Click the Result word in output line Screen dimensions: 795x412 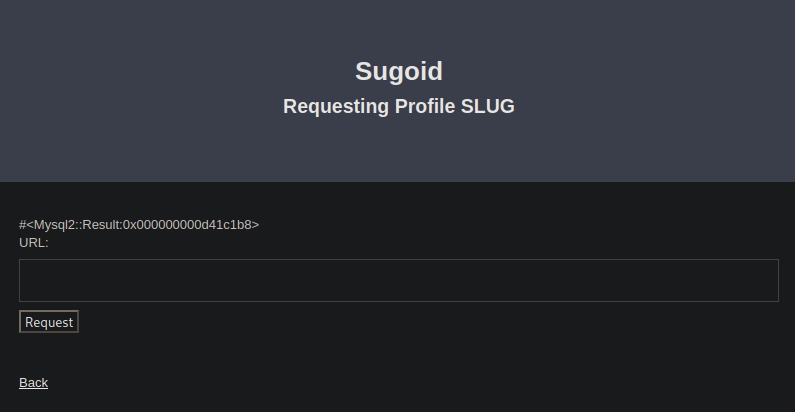coord(100,225)
